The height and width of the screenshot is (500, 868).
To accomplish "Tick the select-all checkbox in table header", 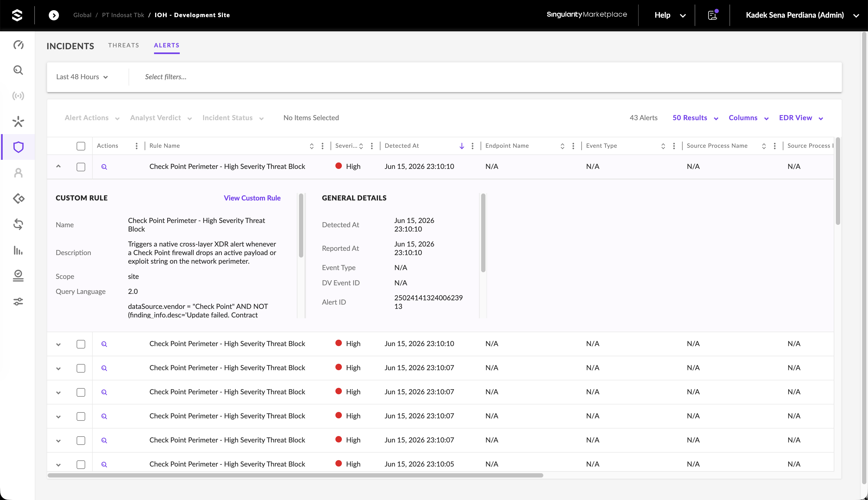I will click(81, 146).
